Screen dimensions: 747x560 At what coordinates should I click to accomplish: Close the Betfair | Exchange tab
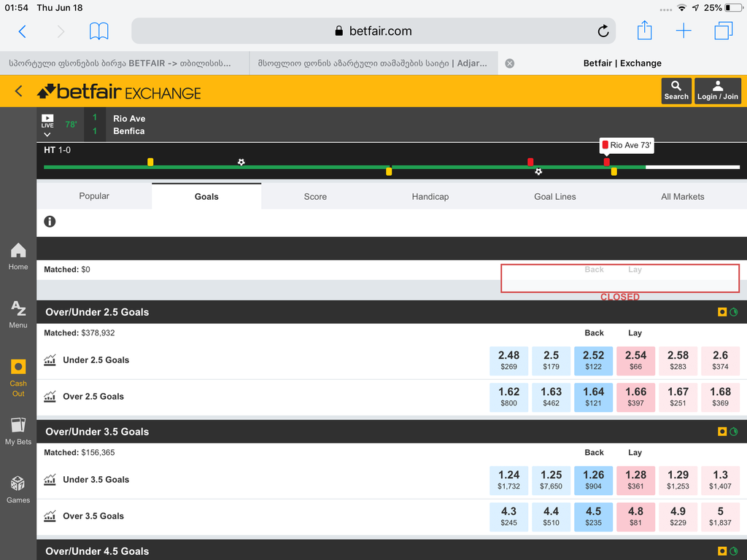click(x=510, y=63)
